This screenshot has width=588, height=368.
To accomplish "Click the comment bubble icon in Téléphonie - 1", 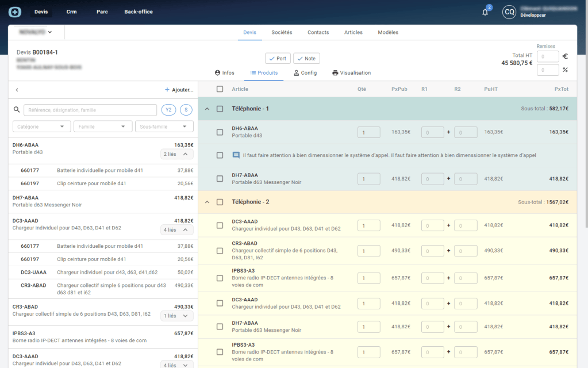I will [236, 155].
